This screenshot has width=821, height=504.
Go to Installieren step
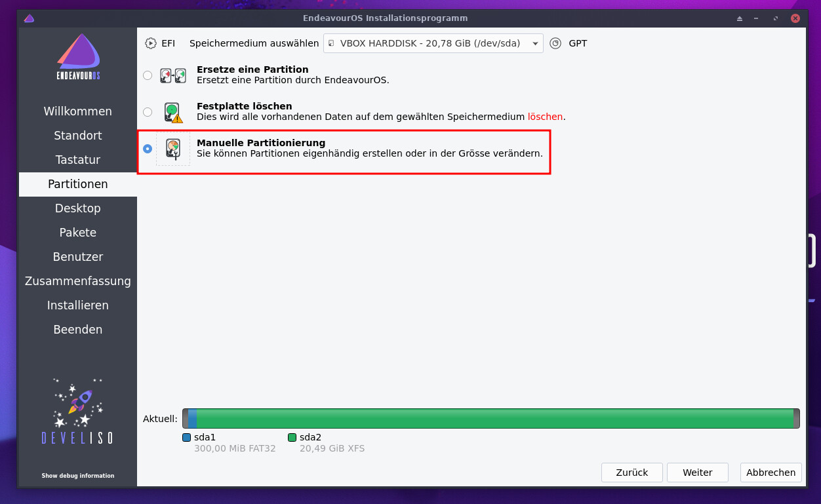click(x=78, y=305)
